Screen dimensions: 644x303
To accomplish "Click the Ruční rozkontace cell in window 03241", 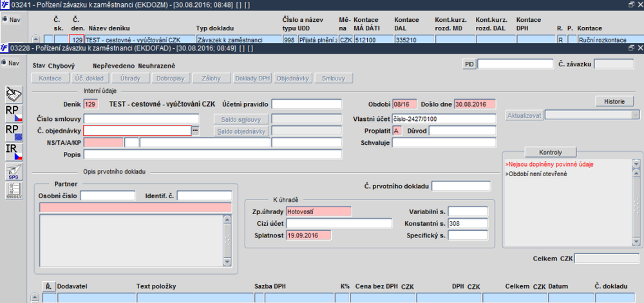I will [x=610, y=40].
